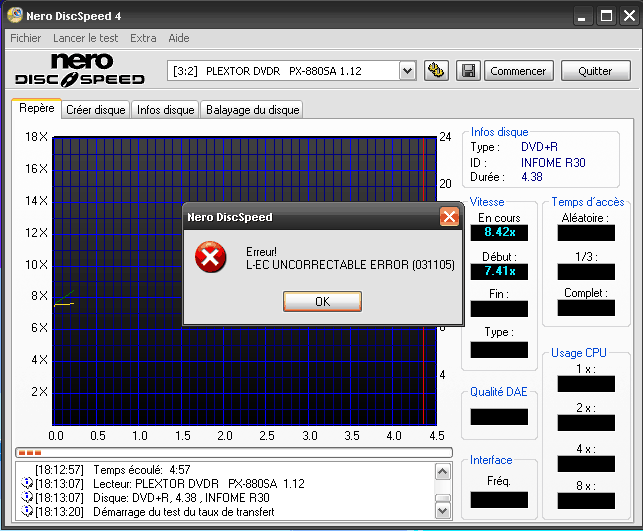Screen dimensions: 643x531
Task: Click the CPU usage 2 x field
Action: point(586,423)
